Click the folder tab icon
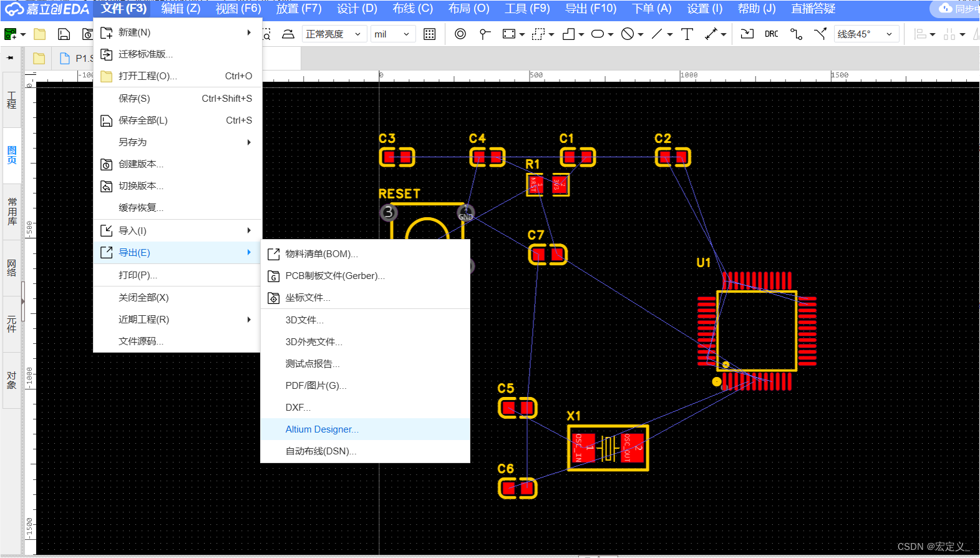 39,58
